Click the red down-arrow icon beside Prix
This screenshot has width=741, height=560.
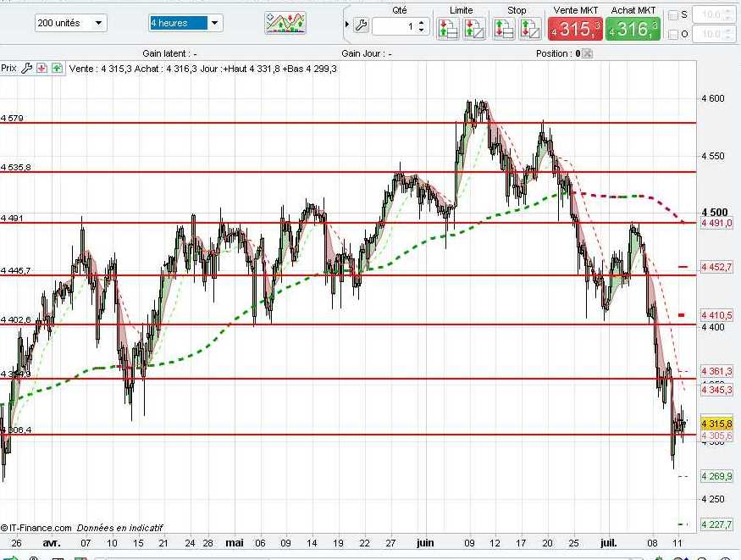42,69
